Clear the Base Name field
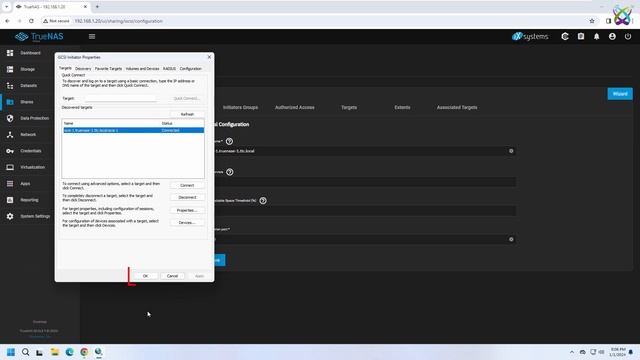This screenshot has height=360, width=640. 511,151
